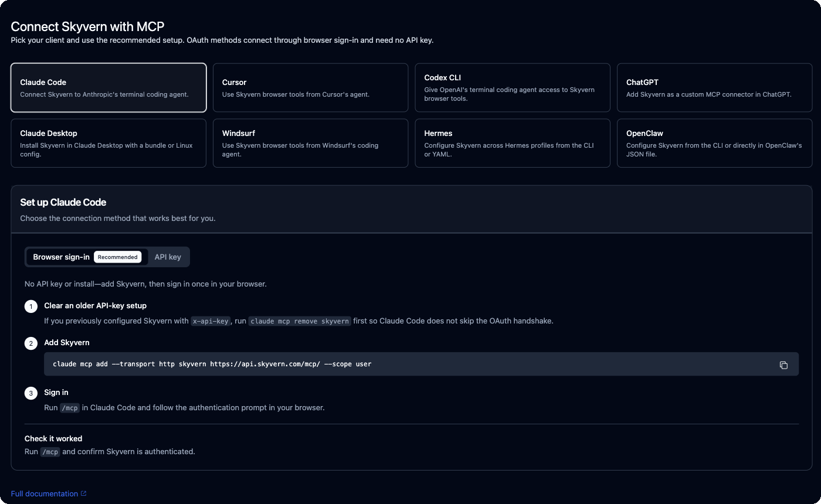
Task: Switch to the API key tab
Action: [168, 257]
